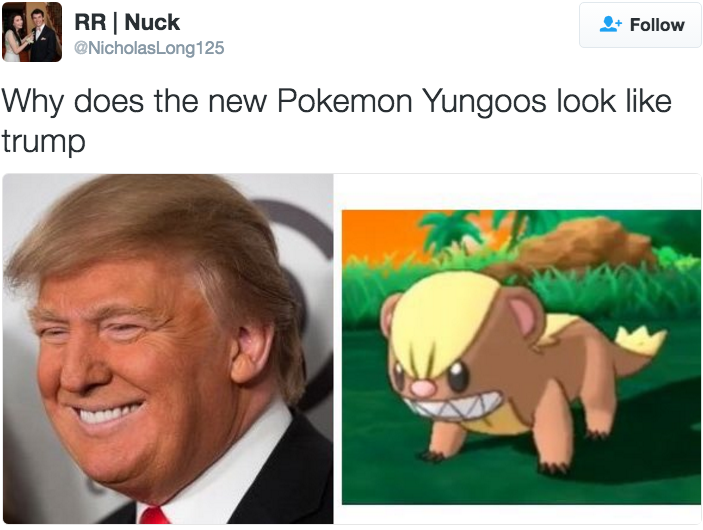Click the display name RR | Nuck
Image resolution: width=703 pixels, height=530 pixels.
pyautogui.click(x=127, y=22)
